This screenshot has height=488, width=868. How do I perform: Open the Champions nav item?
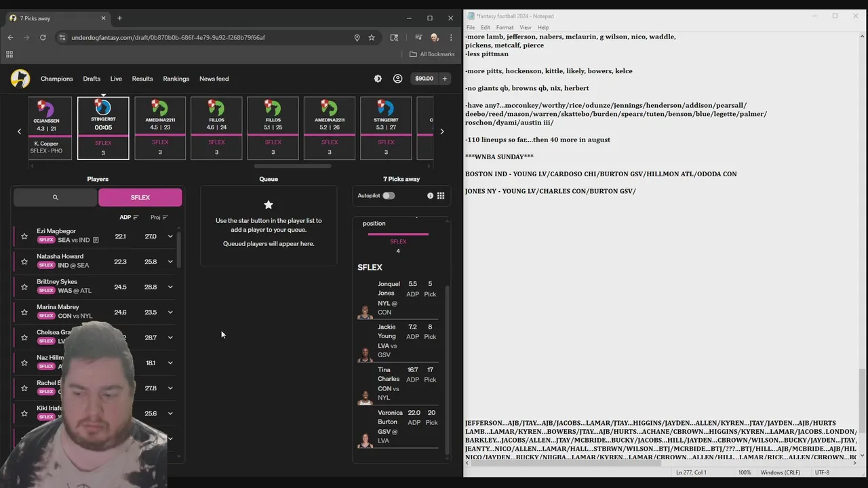(57, 79)
